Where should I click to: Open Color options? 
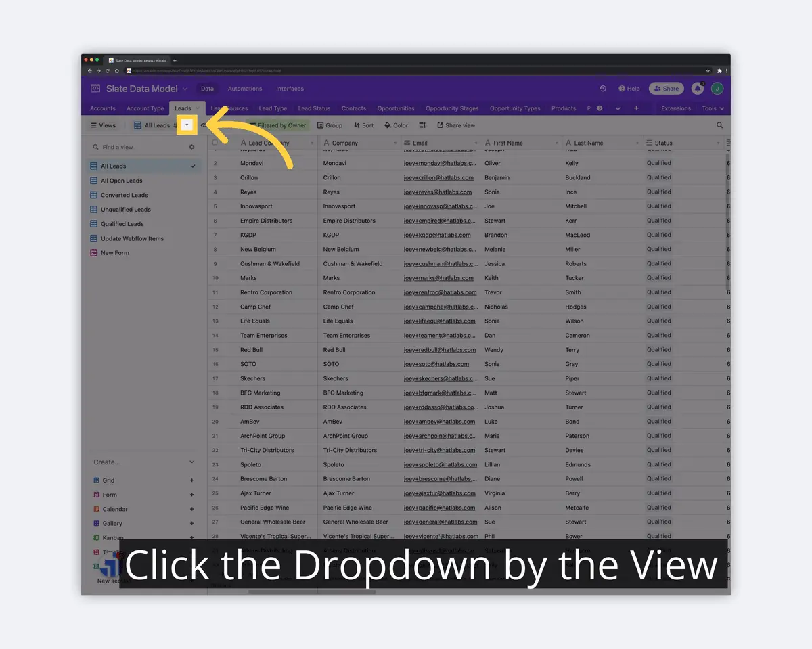click(396, 125)
